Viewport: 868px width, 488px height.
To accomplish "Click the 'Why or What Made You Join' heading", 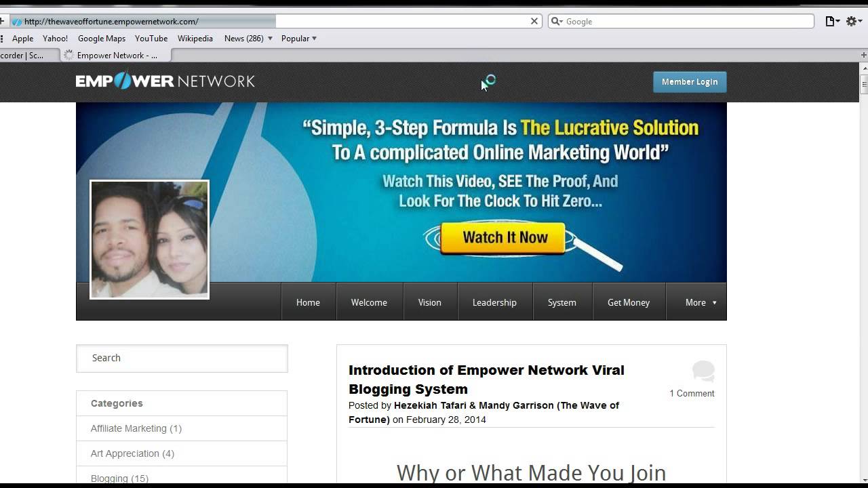I will point(531,472).
